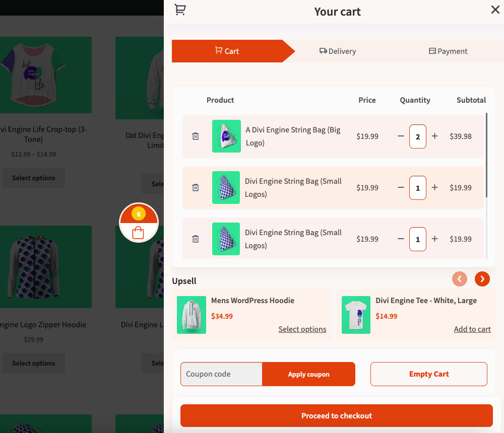
Task: Click the Upsell section heading
Action: coord(184,281)
